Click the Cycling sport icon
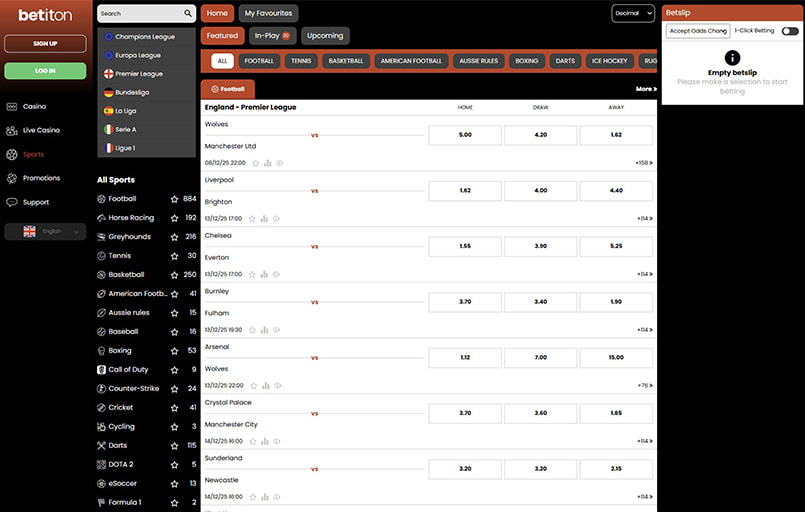 [x=101, y=427]
